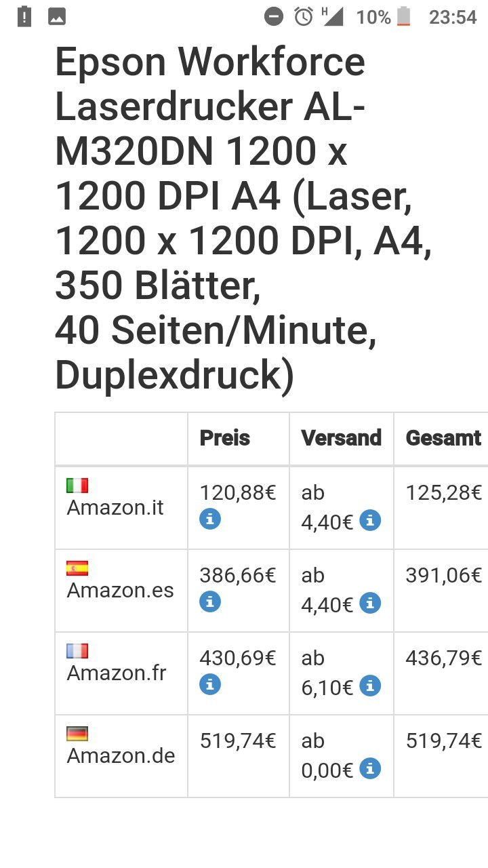Tap the Versand column header
Screen dimensions: 488x868
(342, 438)
